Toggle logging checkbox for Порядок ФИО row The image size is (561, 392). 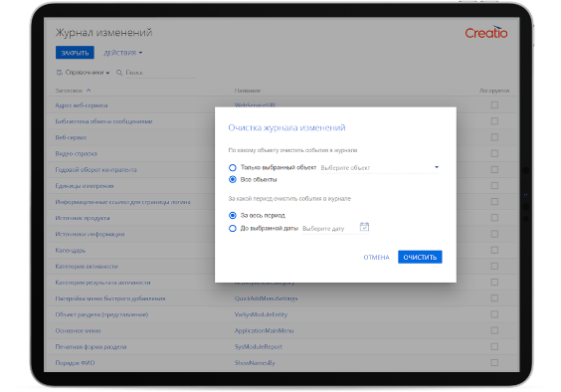click(494, 362)
